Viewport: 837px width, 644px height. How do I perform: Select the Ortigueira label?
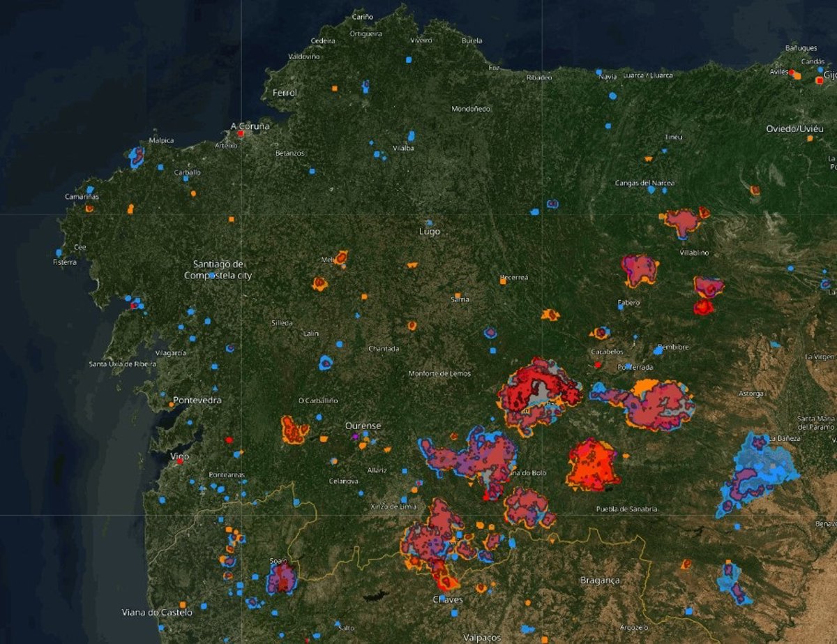click(366, 33)
